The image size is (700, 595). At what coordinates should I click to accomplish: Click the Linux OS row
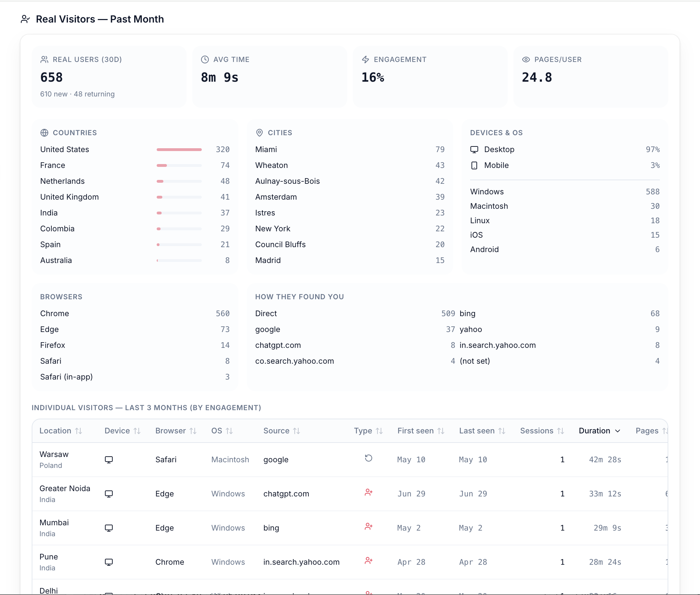[565, 220]
